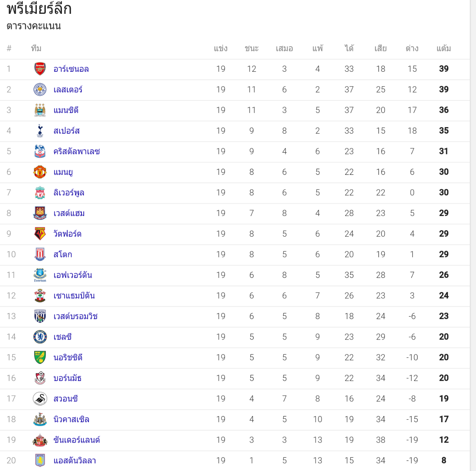The width and height of the screenshot is (476, 471).
Task: Click the ทีม team column header
Action: pos(36,48)
